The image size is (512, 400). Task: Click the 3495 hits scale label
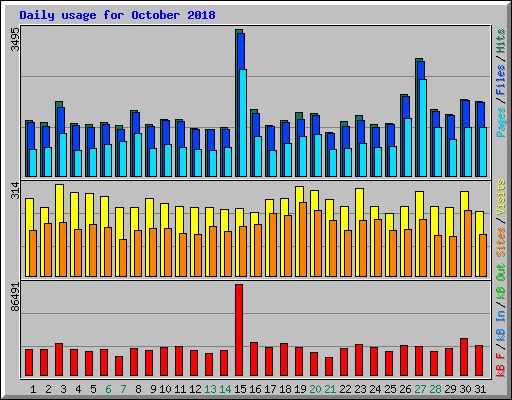point(15,39)
